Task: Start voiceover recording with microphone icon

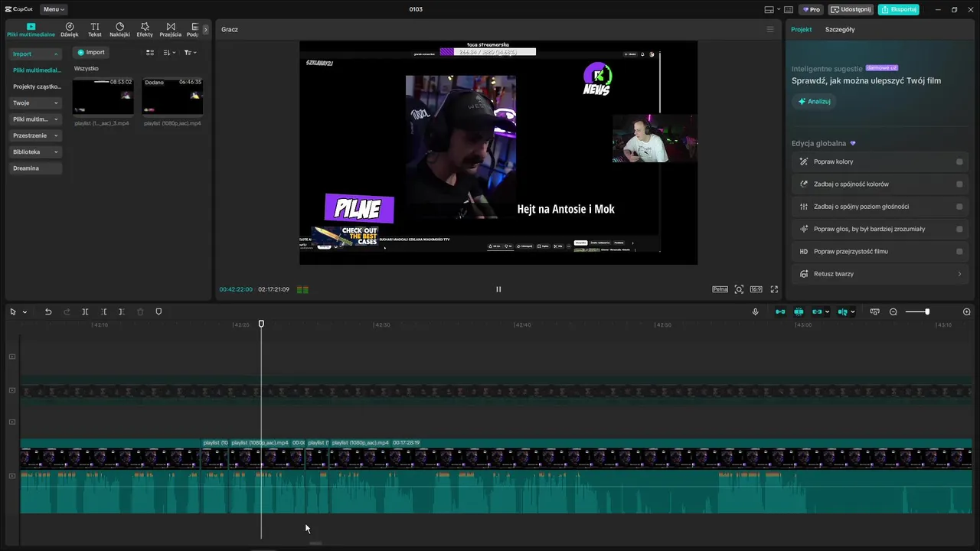Action: [756, 311]
